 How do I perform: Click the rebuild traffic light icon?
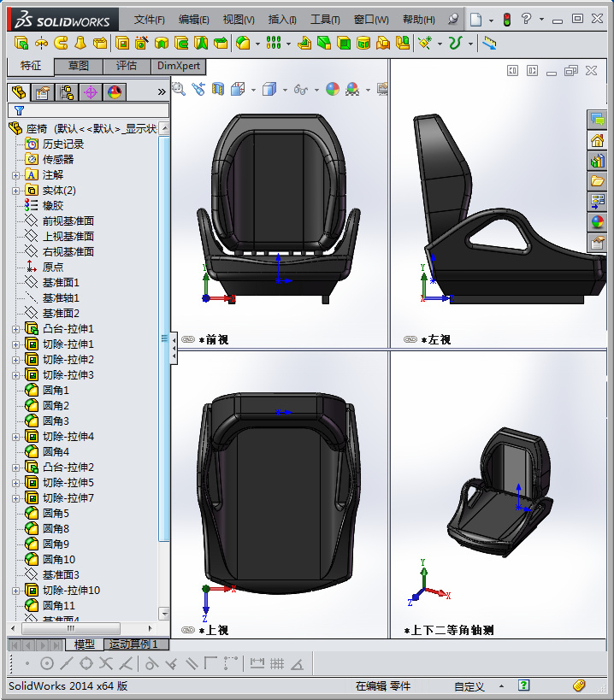[x=507, y=19]
